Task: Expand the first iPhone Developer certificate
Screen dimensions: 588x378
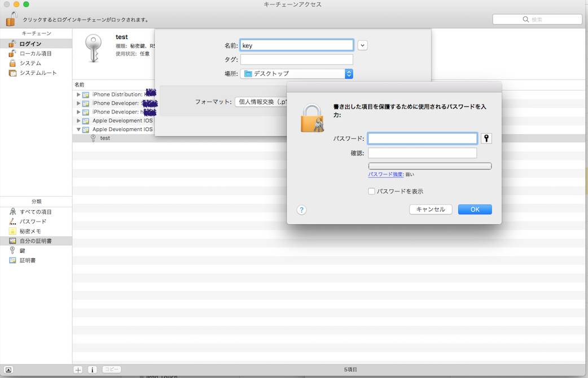Action: click(78, 103)
